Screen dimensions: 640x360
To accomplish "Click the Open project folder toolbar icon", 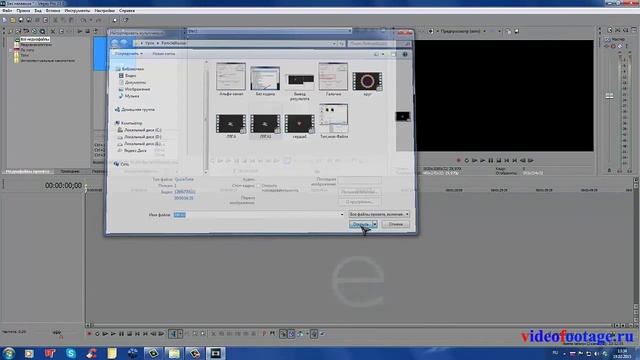I will tap(13, 20).
